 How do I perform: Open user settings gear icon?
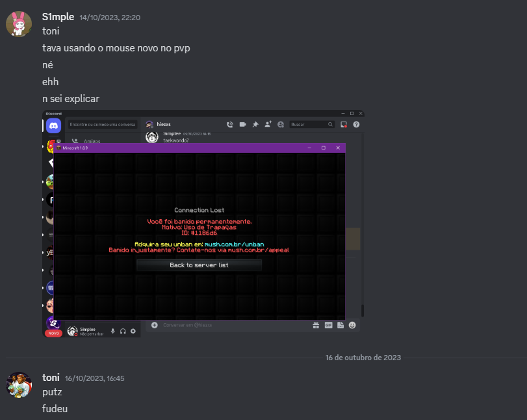tap(133, 331)
